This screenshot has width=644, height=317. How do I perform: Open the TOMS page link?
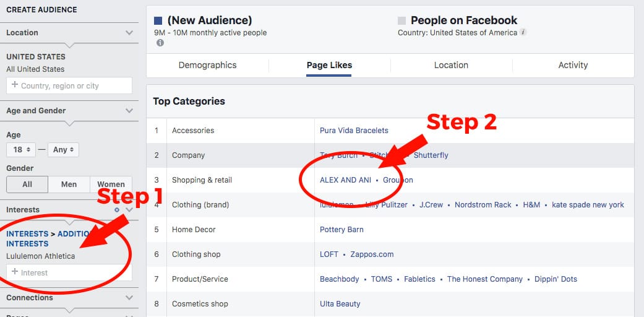pyautogui.click(x=382, y=279)
